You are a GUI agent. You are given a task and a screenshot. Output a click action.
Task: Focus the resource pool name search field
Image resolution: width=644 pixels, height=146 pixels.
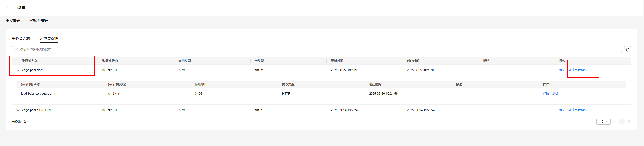coord(308,50)
